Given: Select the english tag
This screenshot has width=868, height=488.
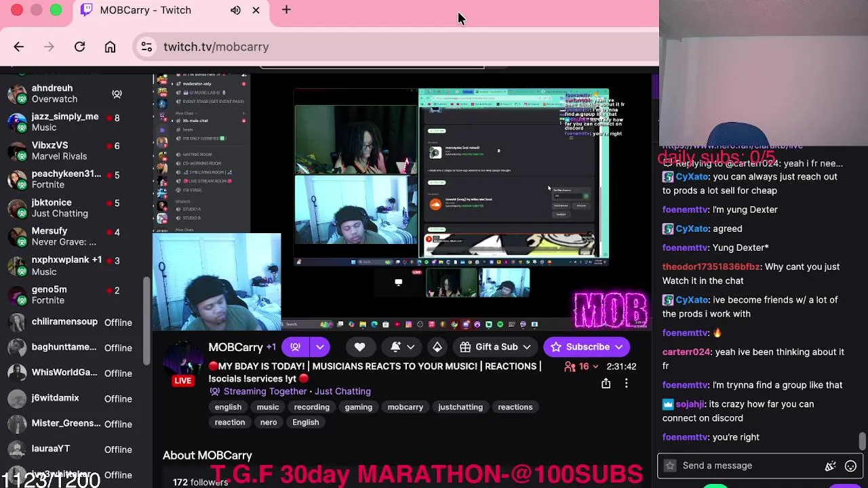Looking at the screenshot, I should tap(228, 407).
